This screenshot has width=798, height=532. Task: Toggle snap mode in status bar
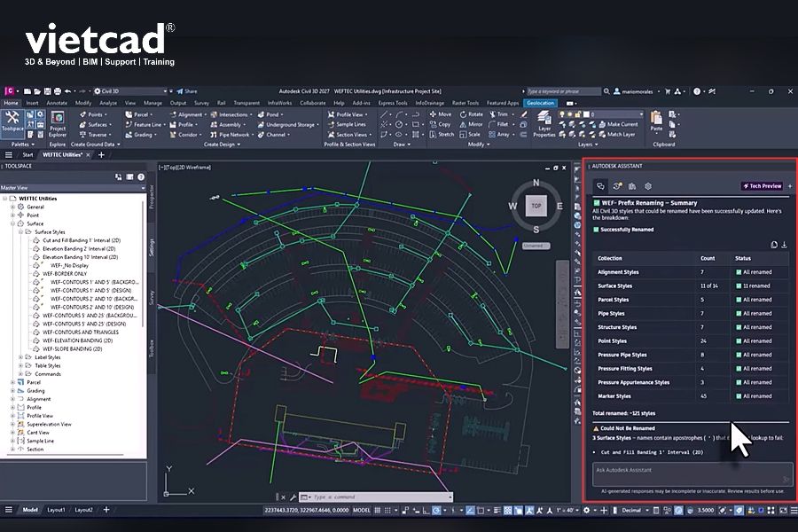click(x=387, y=510)
